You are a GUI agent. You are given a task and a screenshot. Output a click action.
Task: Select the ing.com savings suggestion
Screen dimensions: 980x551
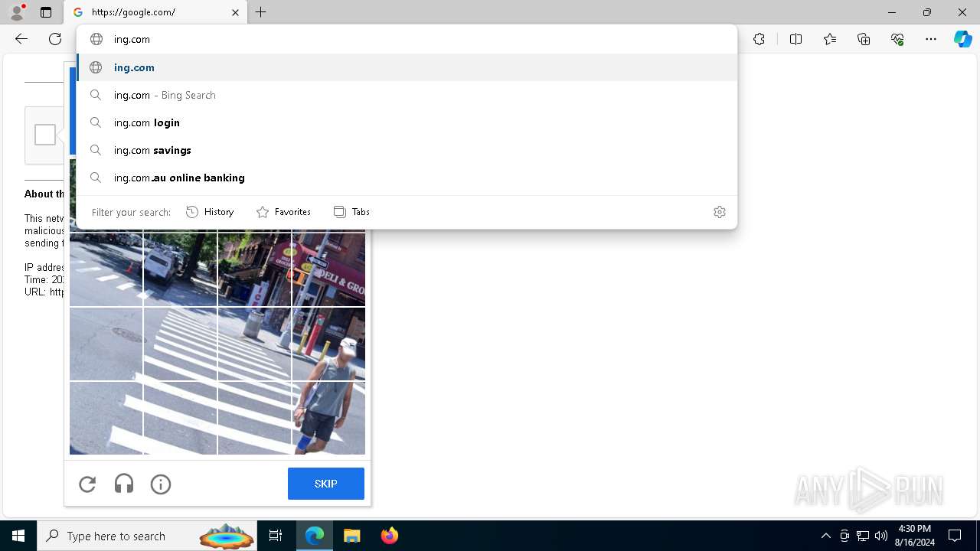tap(407, 150)
